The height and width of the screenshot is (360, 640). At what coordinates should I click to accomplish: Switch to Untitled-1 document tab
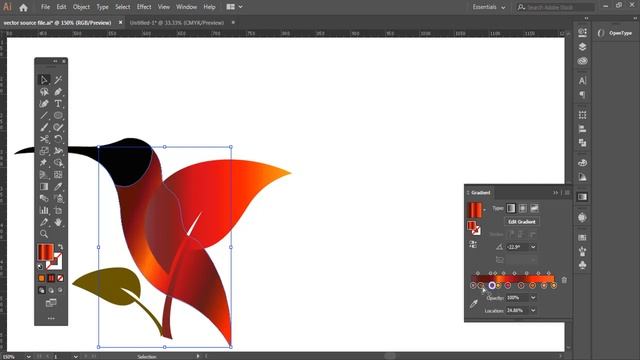pos(177,23)
